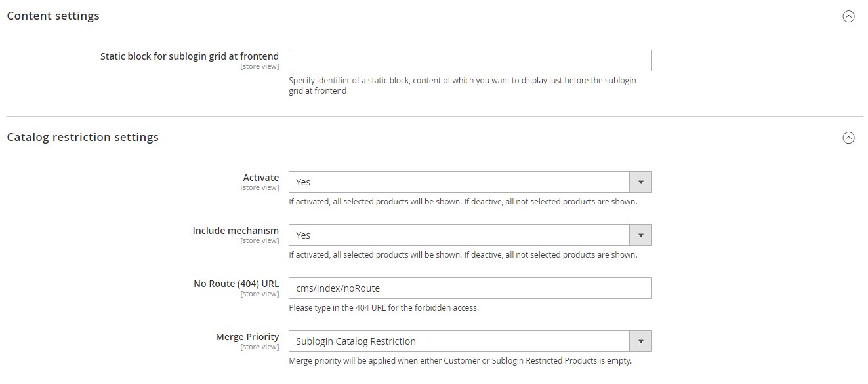Image resolution: width=868 pixels, height=384 pixels.
Task: Focus the No Route (404) URL field
Action: [x=470, y=288]
